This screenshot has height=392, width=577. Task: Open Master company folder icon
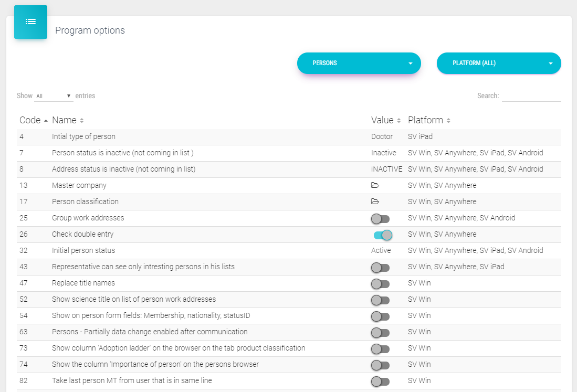[375, 185]
